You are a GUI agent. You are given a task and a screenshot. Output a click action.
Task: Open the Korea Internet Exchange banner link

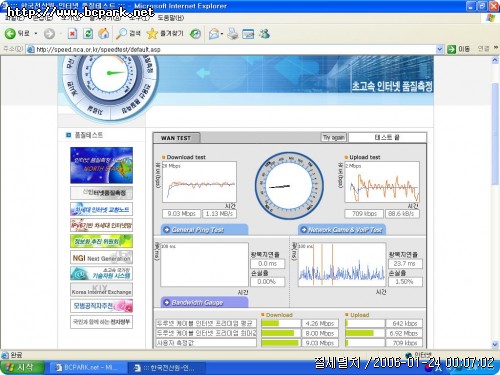point(101,290)
